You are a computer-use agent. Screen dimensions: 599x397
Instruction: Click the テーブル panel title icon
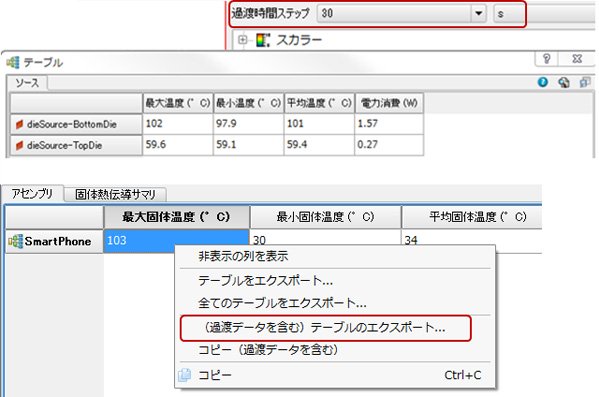pyautogui.click(x=13, y=62)
